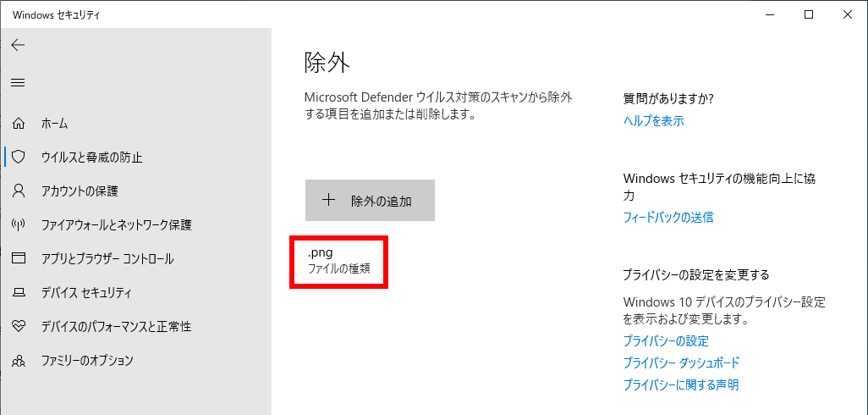Click the family icon for ファミリーのオプション
This screenshot has width=868, height=415.
point(19,362)
